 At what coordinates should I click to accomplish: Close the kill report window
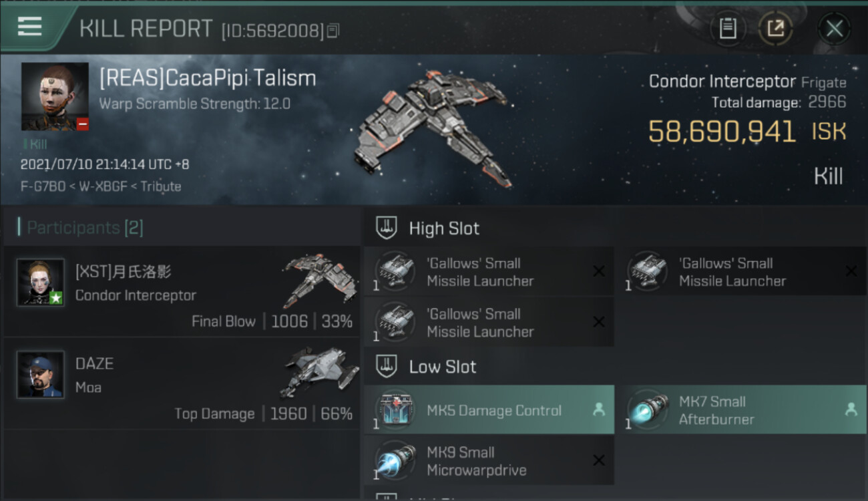pos(834,28)
